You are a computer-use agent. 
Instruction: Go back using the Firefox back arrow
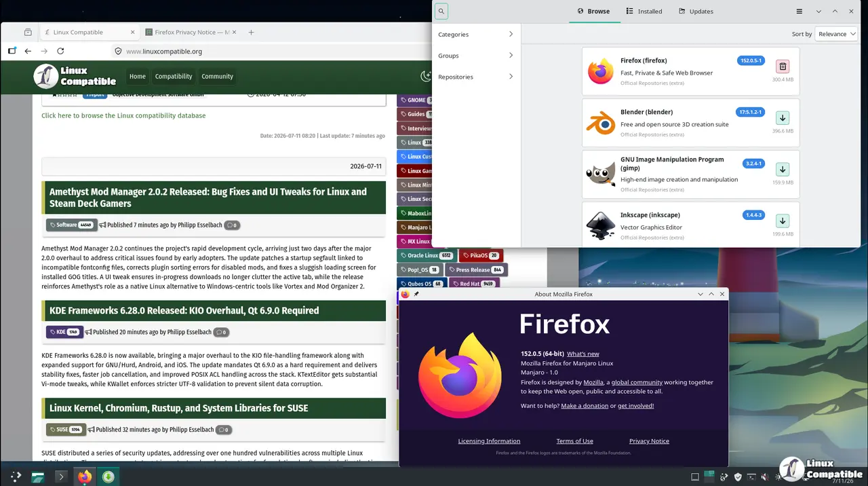pyautogui.click(x=28, y=51)
